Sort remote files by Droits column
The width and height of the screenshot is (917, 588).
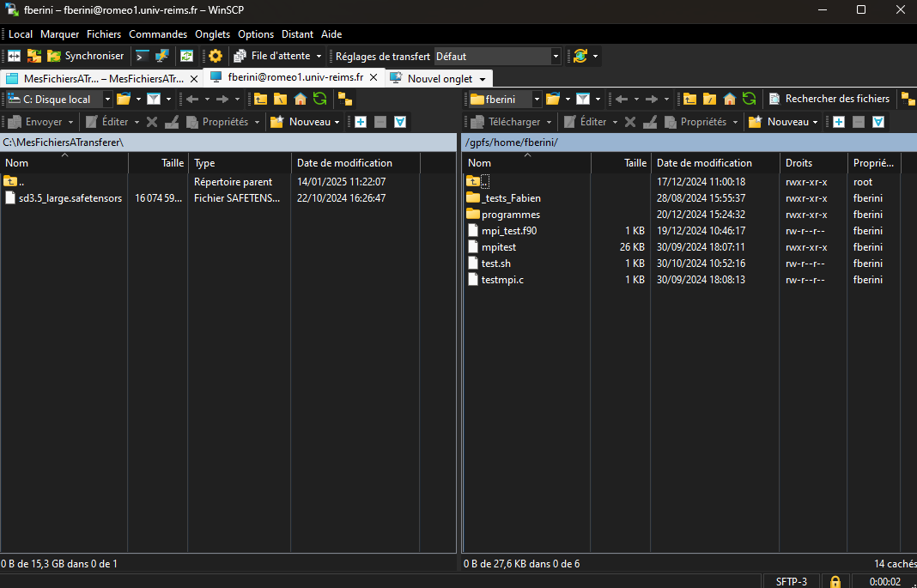click(813, 163)
